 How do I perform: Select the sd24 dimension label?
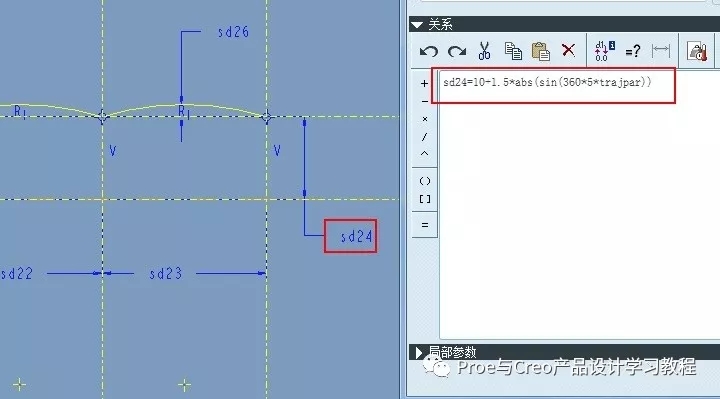click(x=356, y=236)
